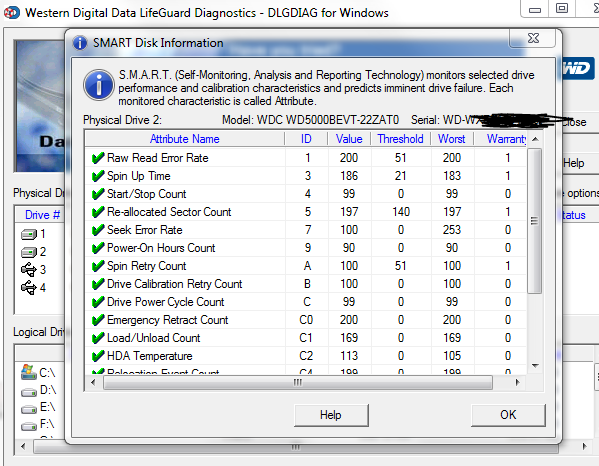The width and height of the screenshot is (599, 466).
Task: Select logical drive D:\ in main window
Action: click(38, 390)
